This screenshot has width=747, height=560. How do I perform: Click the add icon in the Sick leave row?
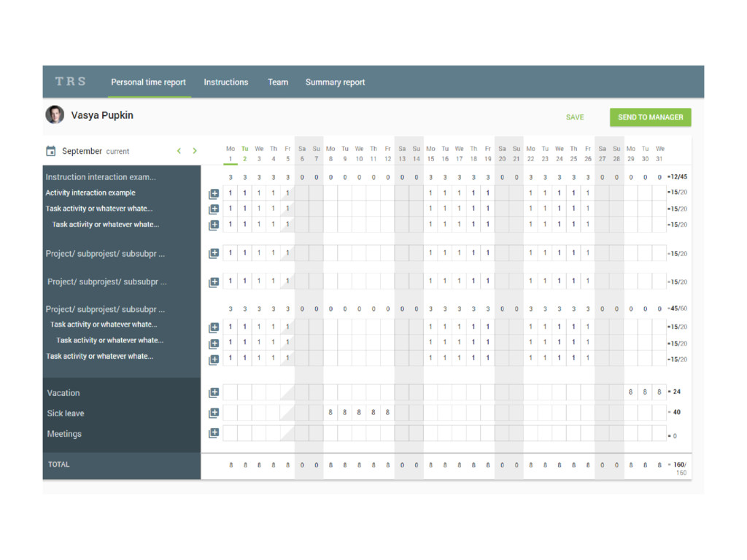[x=214, y=413]
